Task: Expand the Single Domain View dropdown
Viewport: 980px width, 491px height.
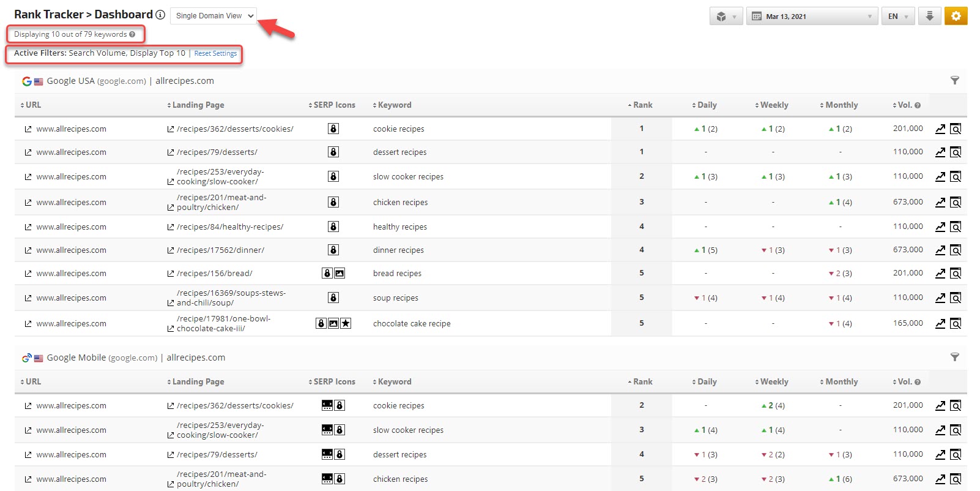Action: [x=213, y=16]
